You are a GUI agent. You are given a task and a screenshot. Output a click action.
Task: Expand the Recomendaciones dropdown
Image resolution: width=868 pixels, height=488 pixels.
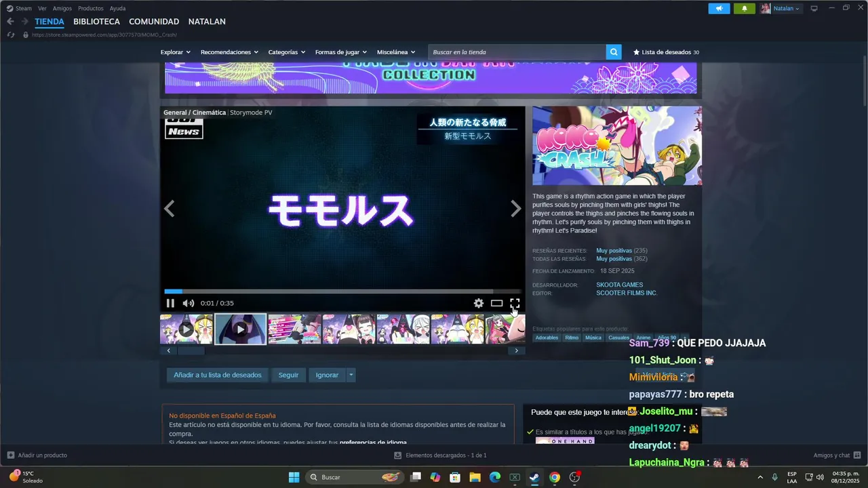[x=230, y=52]
